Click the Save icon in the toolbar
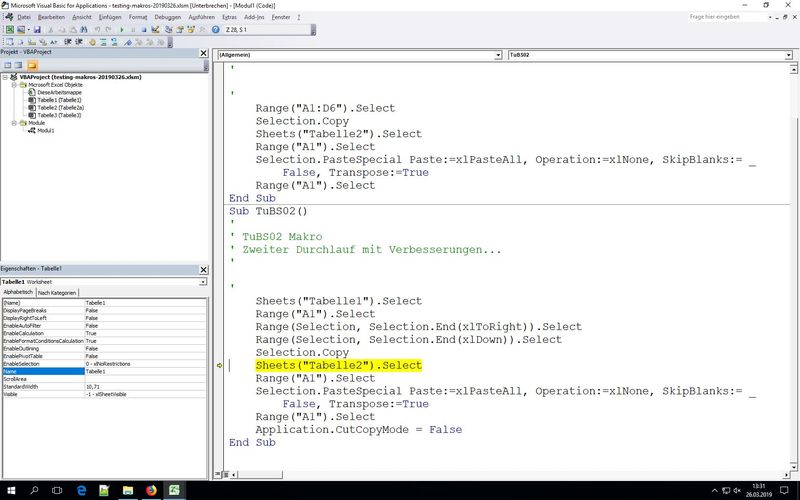 click(x=37, y=30)
